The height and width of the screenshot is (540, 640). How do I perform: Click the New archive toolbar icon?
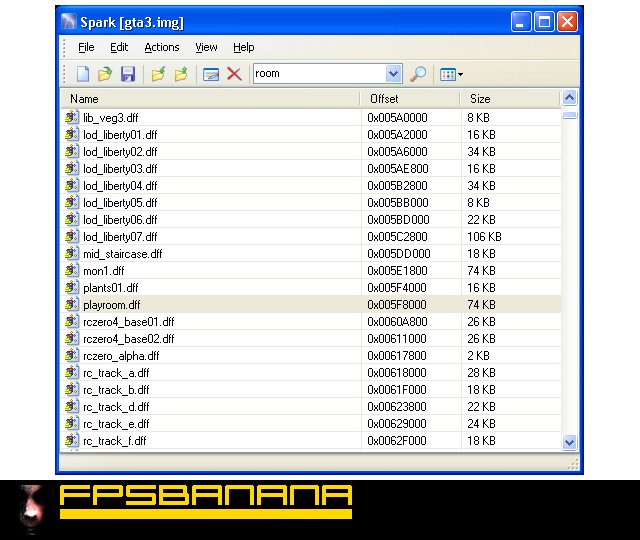coord(83,74)
